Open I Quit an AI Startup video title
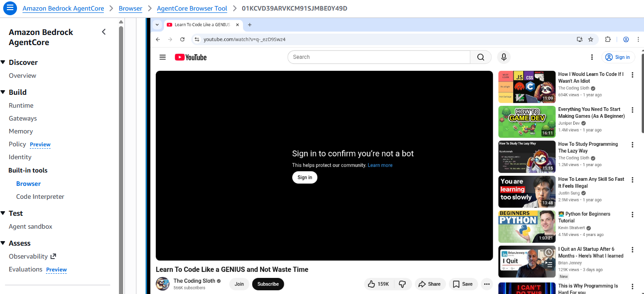This screenshot has width=644, height=294. [591, 252]
